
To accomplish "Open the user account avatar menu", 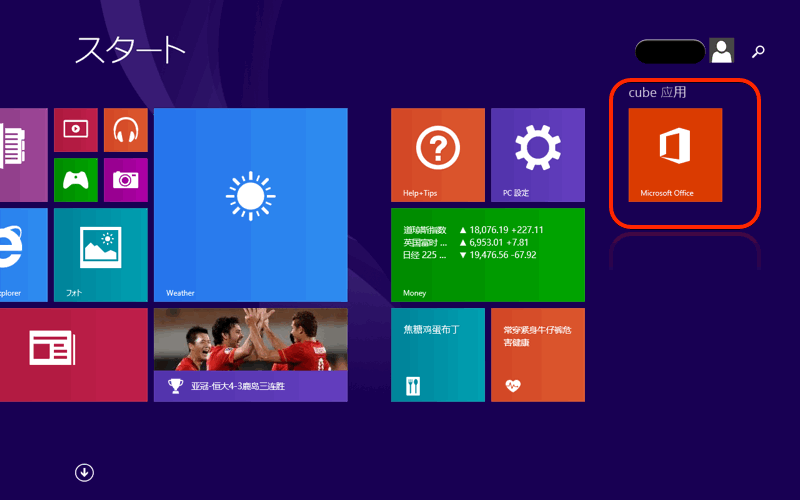I will pos(721,51).
